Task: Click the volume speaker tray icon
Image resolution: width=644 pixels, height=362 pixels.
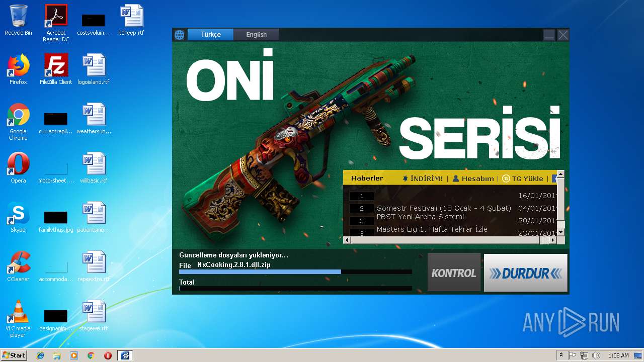Action: (x=596, y=355)
